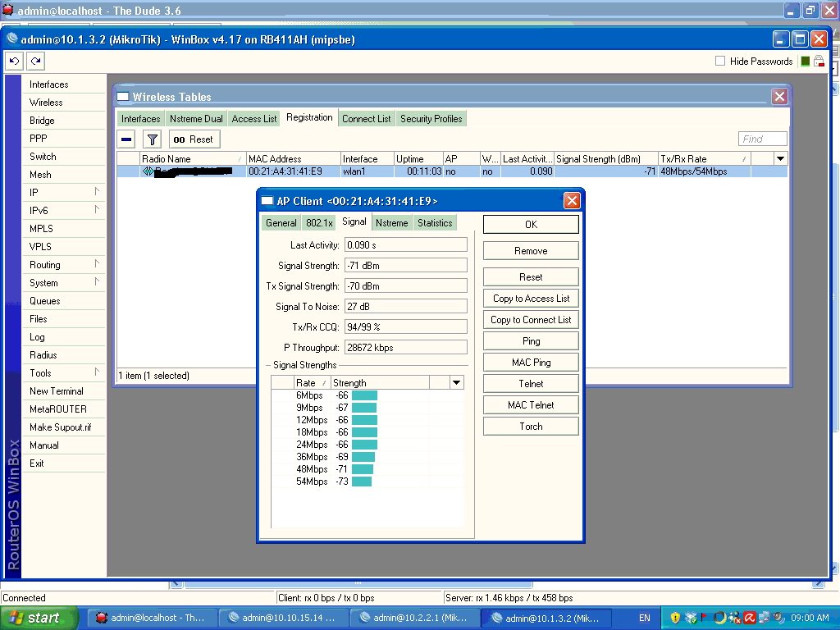Click the minus remove icon in Registration toolbar

point(126,139)
